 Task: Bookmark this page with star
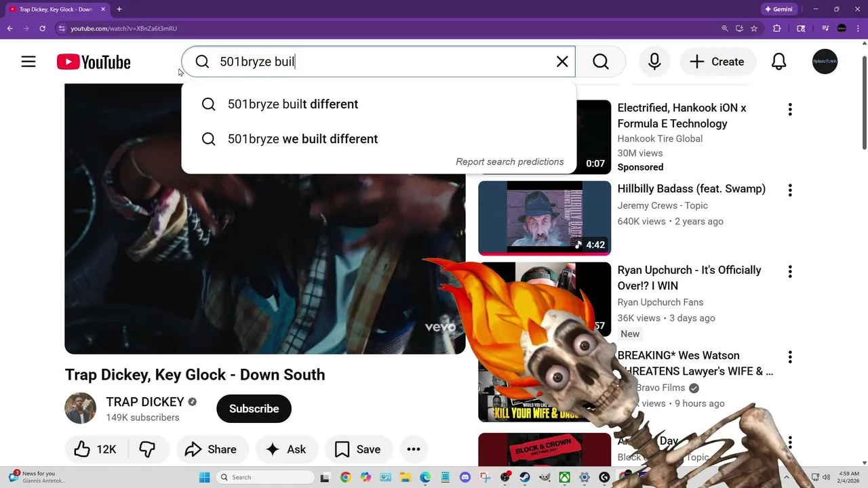754,28
